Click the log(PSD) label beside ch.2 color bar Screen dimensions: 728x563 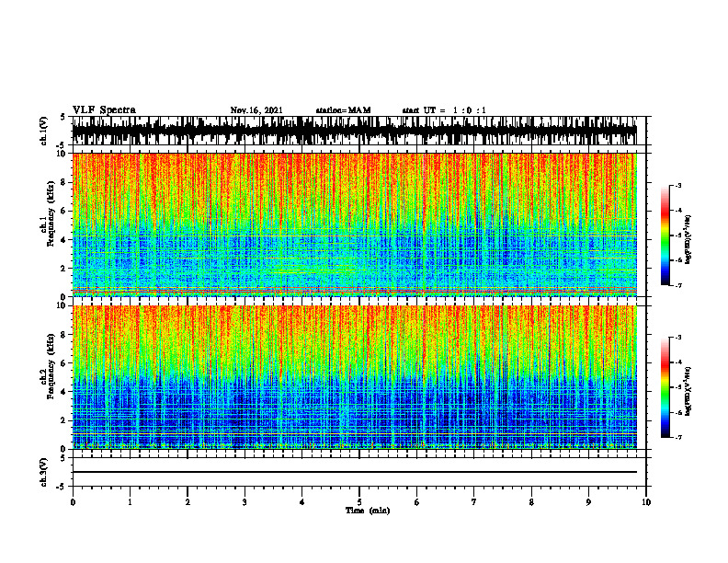688,391
